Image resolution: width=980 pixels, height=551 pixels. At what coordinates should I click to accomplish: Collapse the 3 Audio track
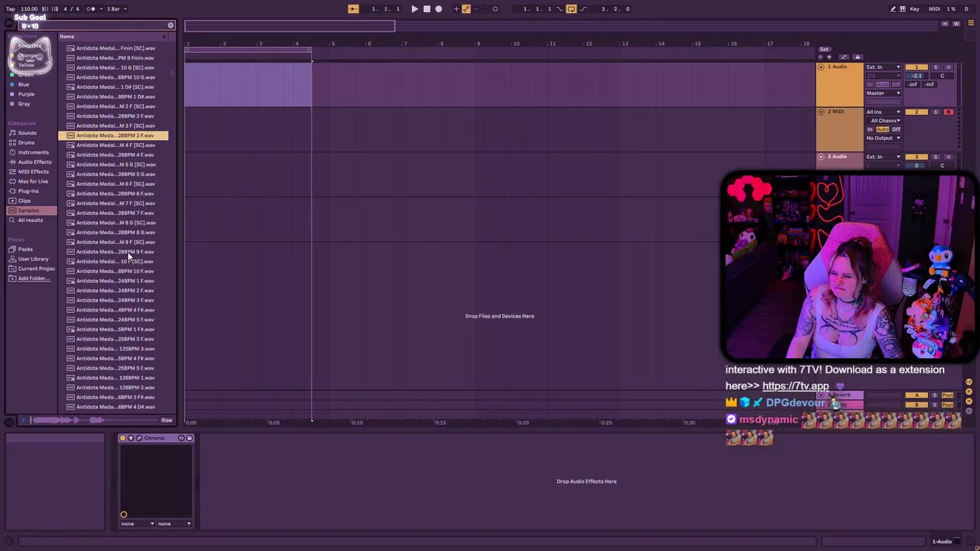821,157
